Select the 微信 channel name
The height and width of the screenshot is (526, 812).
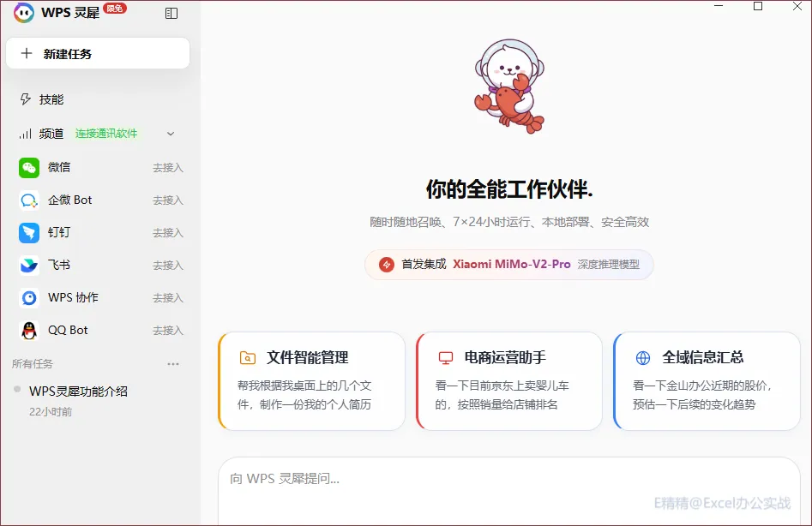coord(59,167)
